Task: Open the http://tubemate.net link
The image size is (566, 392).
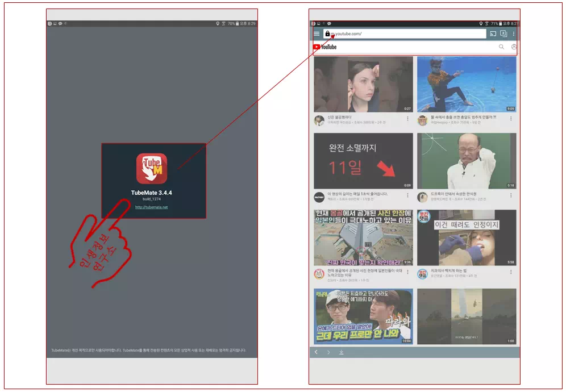Action: coord(152,207)
